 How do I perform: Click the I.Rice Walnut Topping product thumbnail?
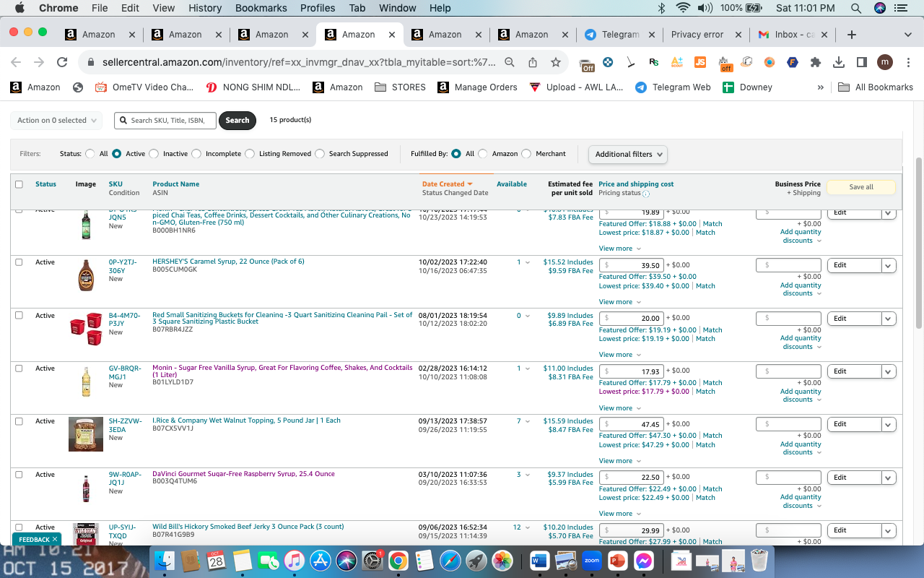86,434
